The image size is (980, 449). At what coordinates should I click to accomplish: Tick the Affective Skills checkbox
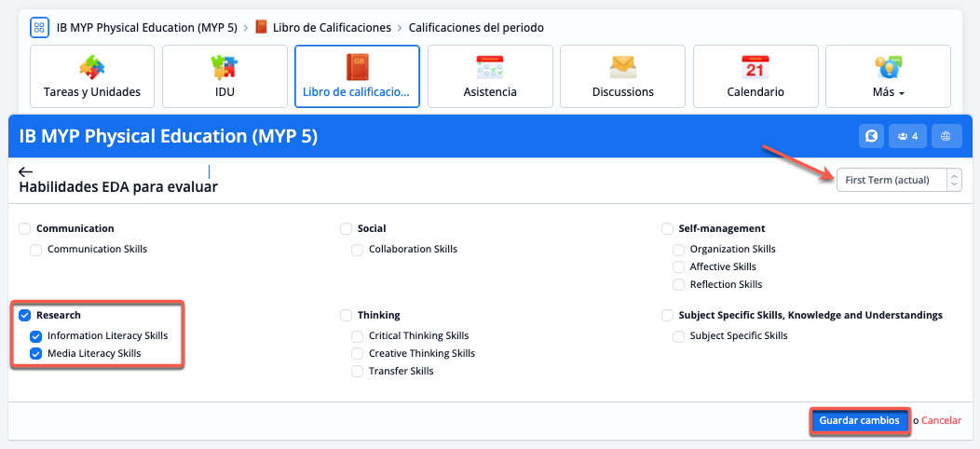point(678,267)
